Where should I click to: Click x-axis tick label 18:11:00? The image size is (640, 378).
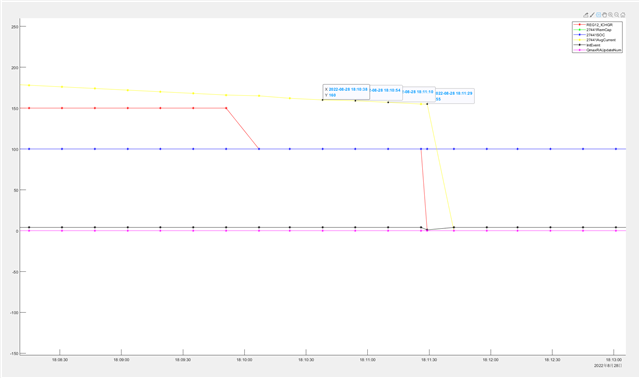point(368,360)
